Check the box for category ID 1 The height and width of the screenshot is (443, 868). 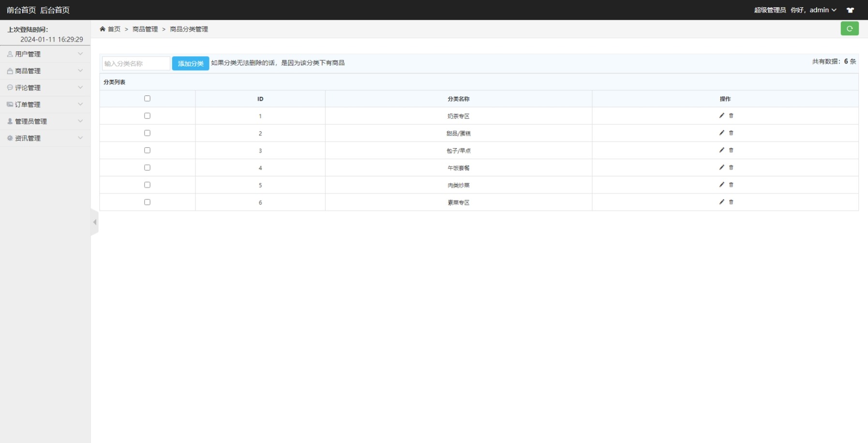point(147,116)
